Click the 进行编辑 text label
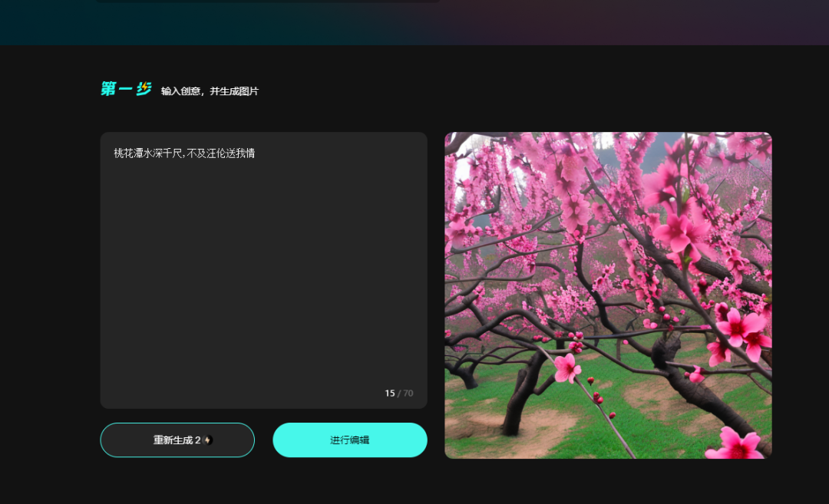 [350, 440]
